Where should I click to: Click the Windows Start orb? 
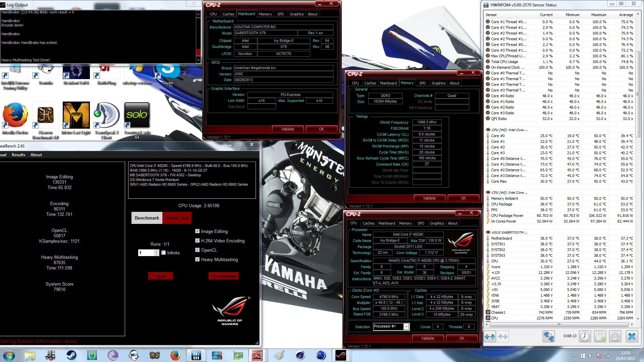tap(9, 355)
